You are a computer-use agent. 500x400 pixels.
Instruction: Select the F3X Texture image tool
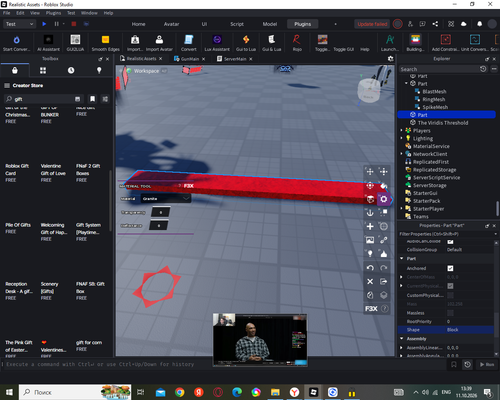[x=370, y=240]
